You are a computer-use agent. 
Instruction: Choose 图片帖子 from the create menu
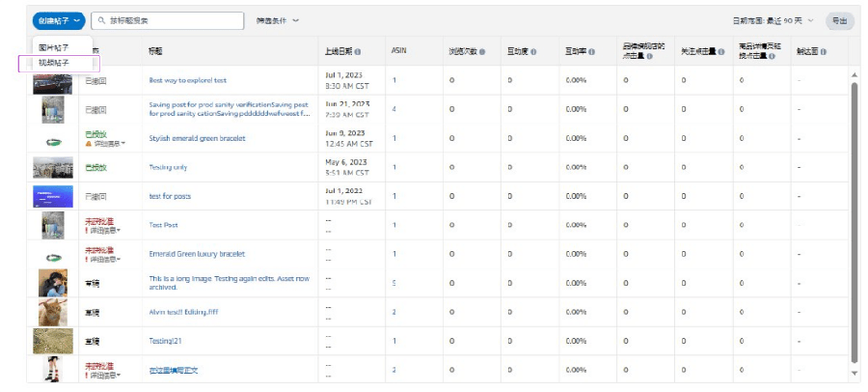54,47
